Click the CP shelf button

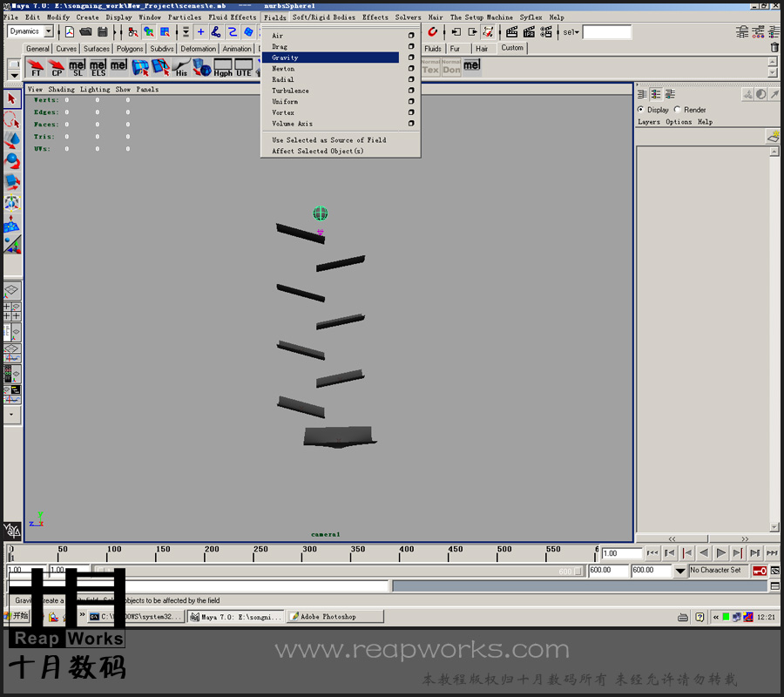click(57, 67)
